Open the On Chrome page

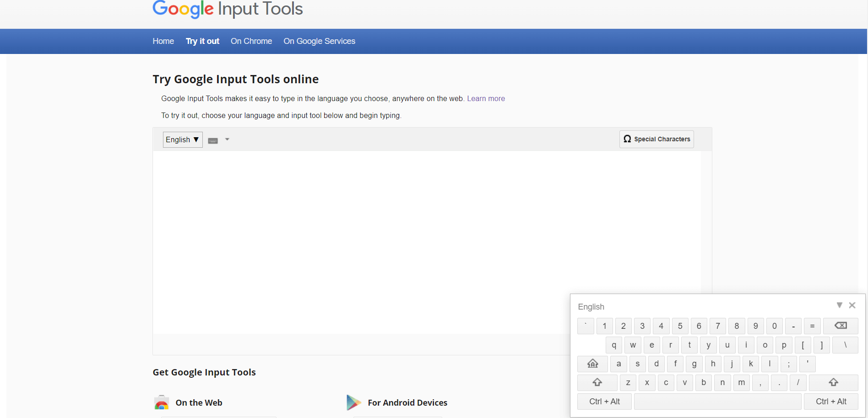[251, 41]
